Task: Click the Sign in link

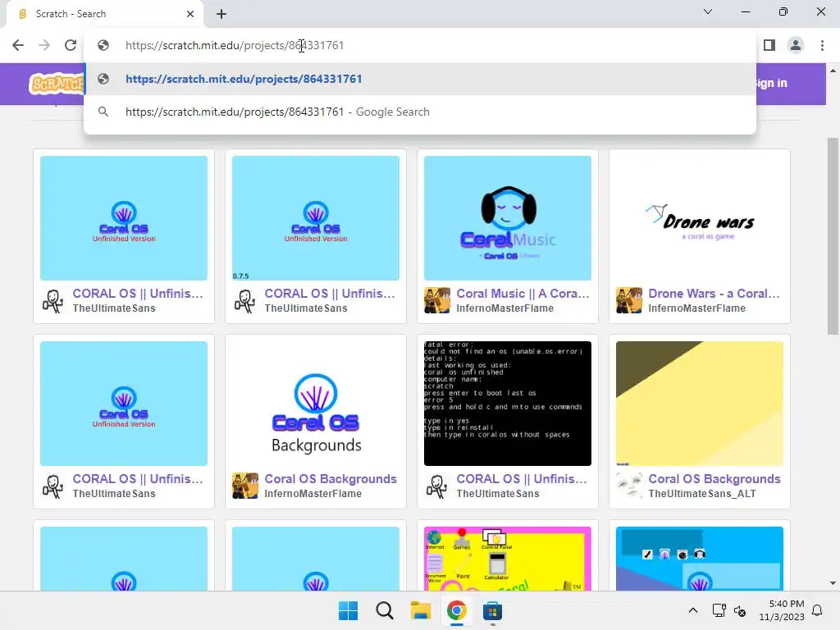Action: tap(770, 83)
